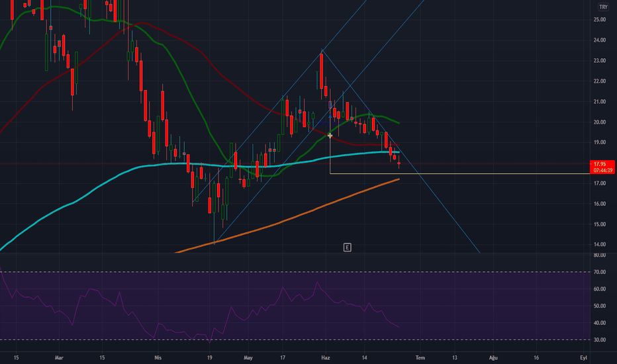Click the 19.00 price axis label
This screenshot has width=617, height=364.
pos(600,142)
